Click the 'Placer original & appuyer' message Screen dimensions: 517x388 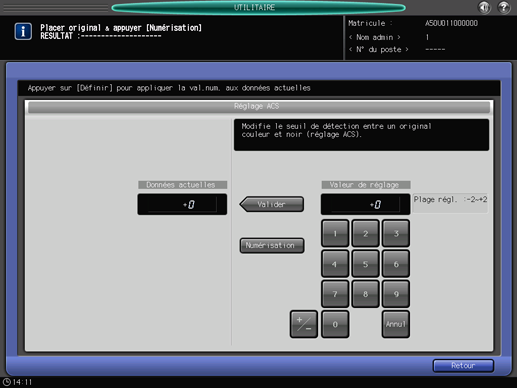pyautogui.click(x=121, y=28)
